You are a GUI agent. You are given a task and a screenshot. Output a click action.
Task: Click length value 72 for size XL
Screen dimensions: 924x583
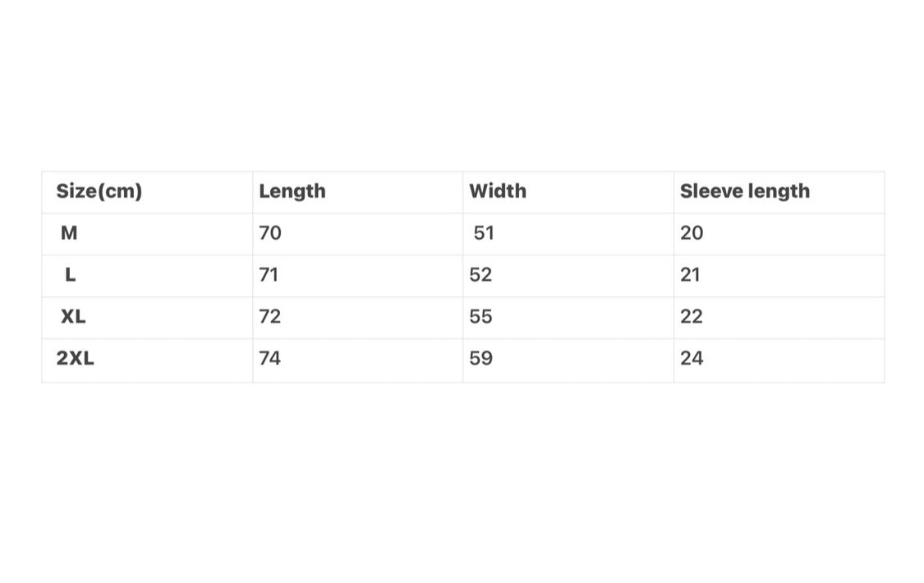click(x=270, y=317)
